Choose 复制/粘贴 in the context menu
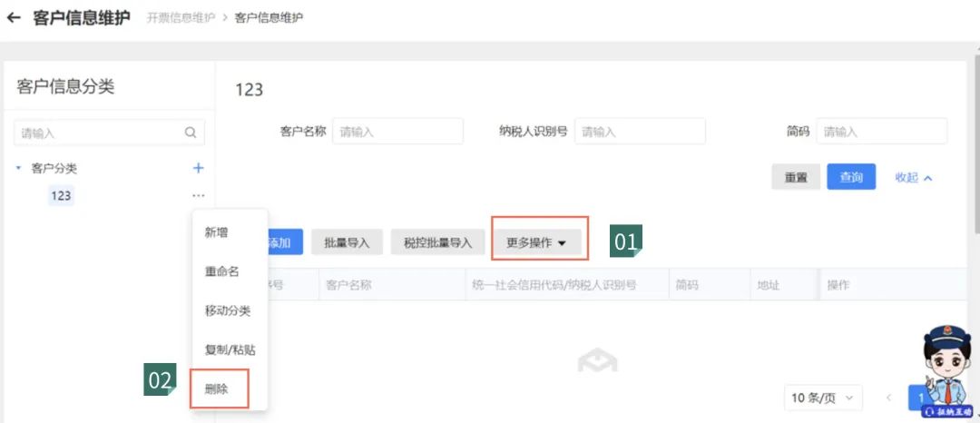980x423 pixels. (x=230, y=349)
